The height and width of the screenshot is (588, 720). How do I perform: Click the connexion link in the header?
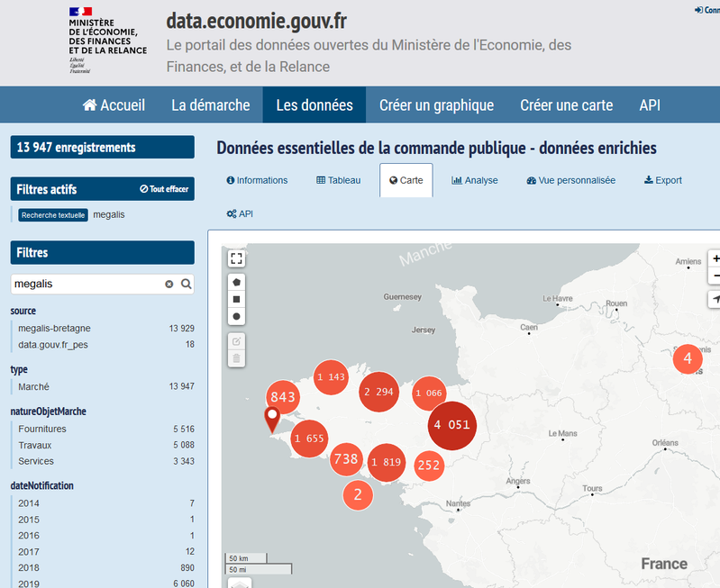coord(707,10)
